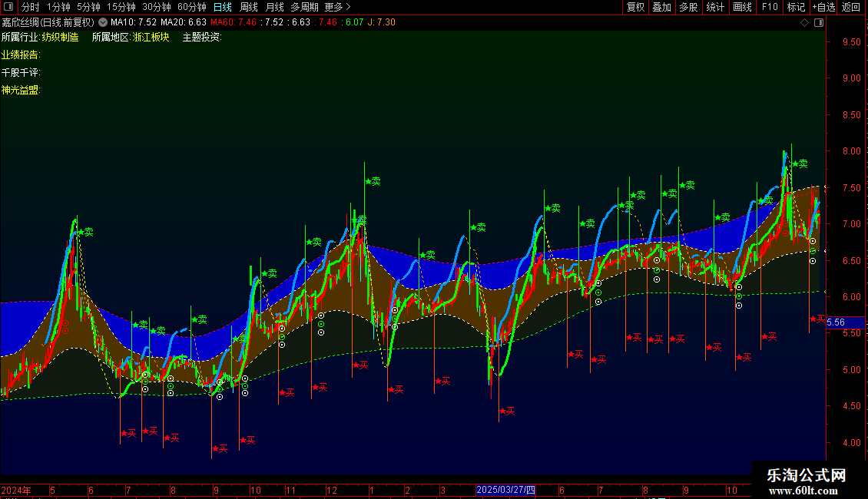Open F10 company information

pyautogui.click(x=770, y=7)
